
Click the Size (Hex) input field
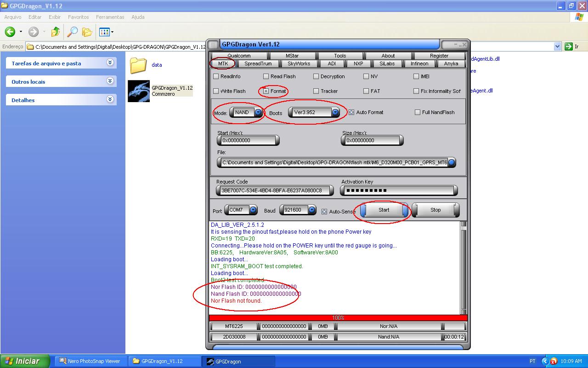(x=373, y=140)
